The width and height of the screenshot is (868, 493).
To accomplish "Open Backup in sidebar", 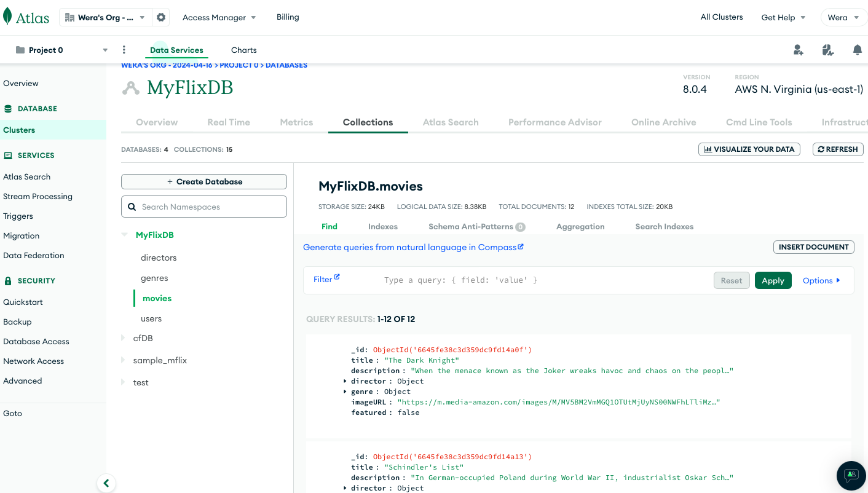I will point(17,321).
